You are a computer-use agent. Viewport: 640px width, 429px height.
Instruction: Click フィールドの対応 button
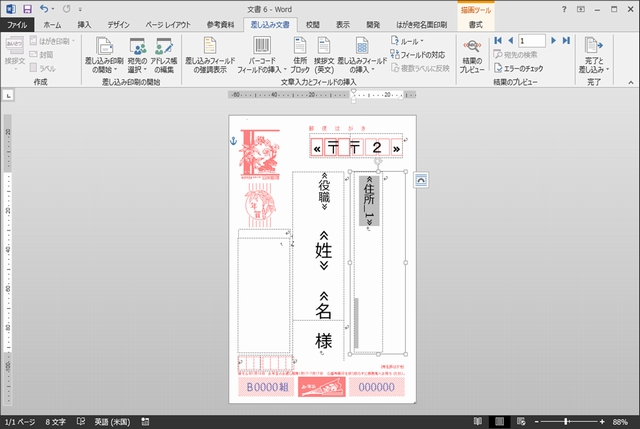pos(418,54)
